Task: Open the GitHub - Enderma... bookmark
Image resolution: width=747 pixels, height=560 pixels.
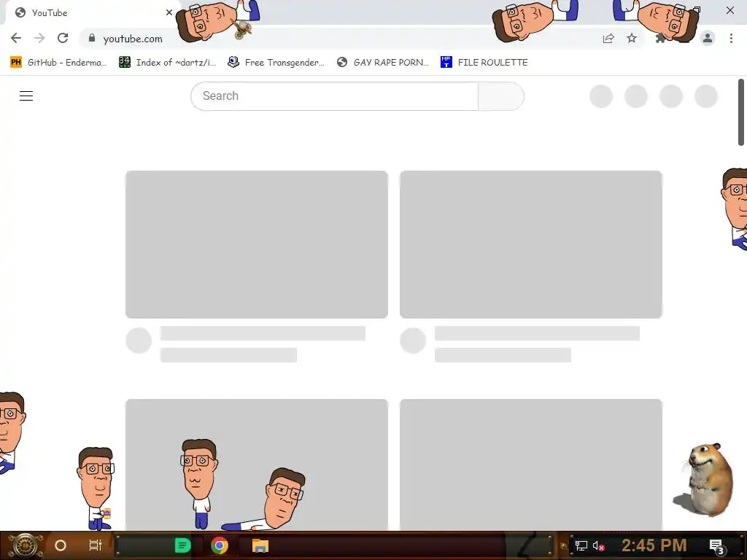Action: (58, 63)
